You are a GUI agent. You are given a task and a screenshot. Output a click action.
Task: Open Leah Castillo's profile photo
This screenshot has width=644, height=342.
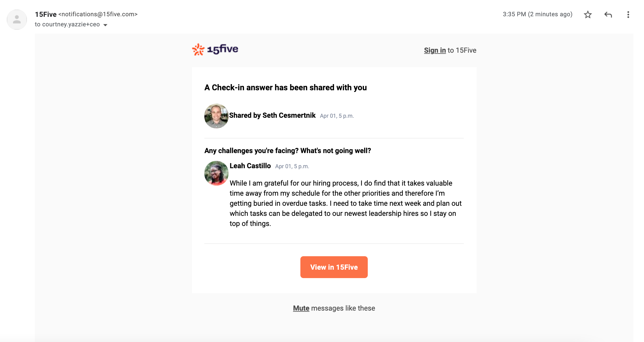point(216,173)
